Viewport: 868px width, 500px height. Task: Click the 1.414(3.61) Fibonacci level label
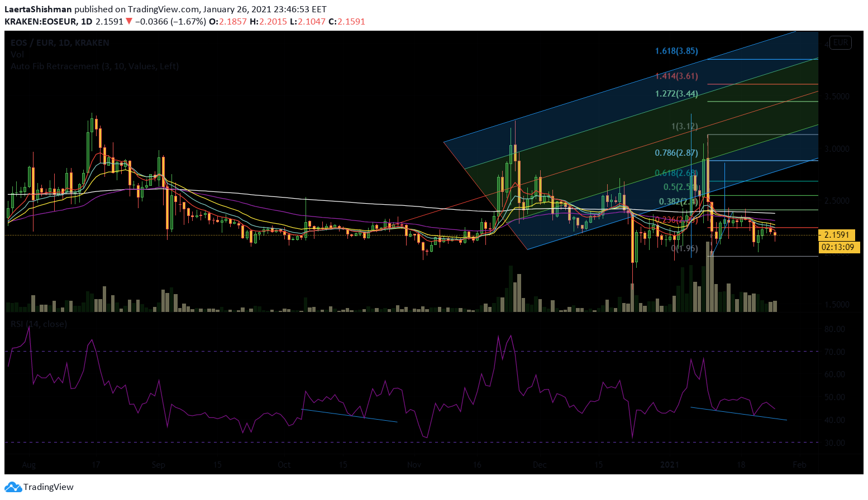point(676,76)
